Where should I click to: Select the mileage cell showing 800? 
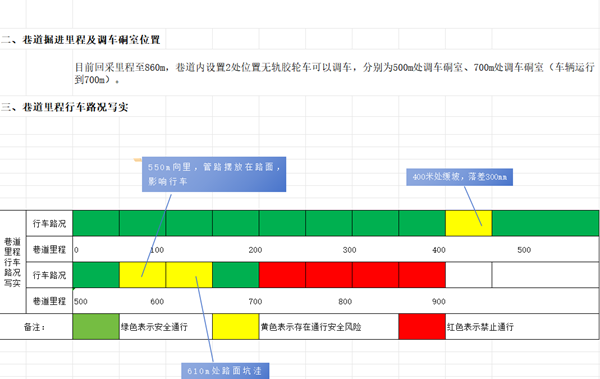(345, 302)
